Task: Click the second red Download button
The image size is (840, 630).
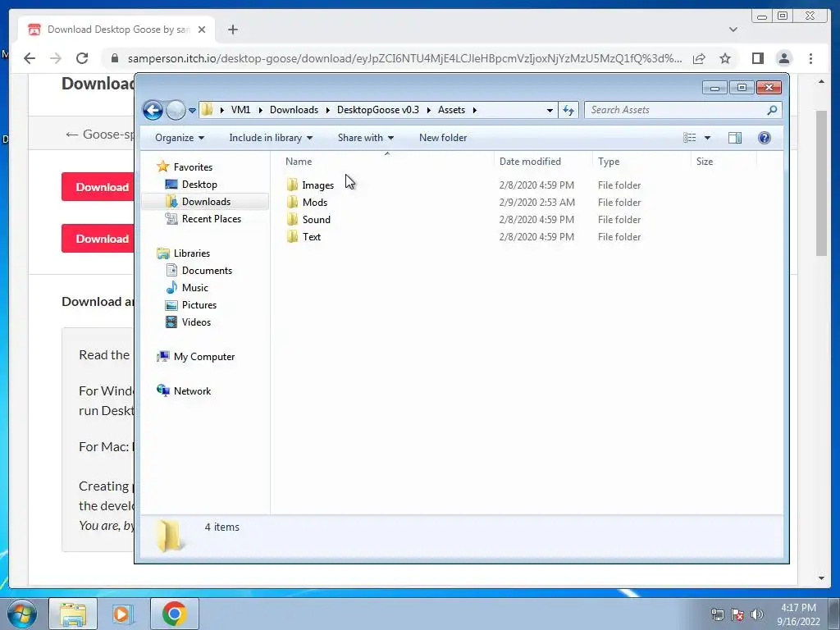Action: (x=98, y=239)
